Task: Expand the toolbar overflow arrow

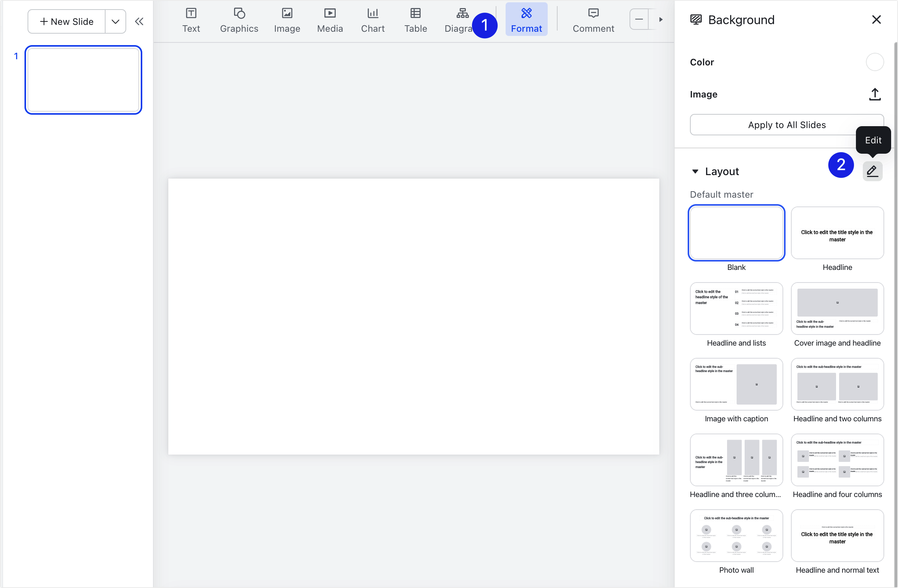Action: [660, 19]
